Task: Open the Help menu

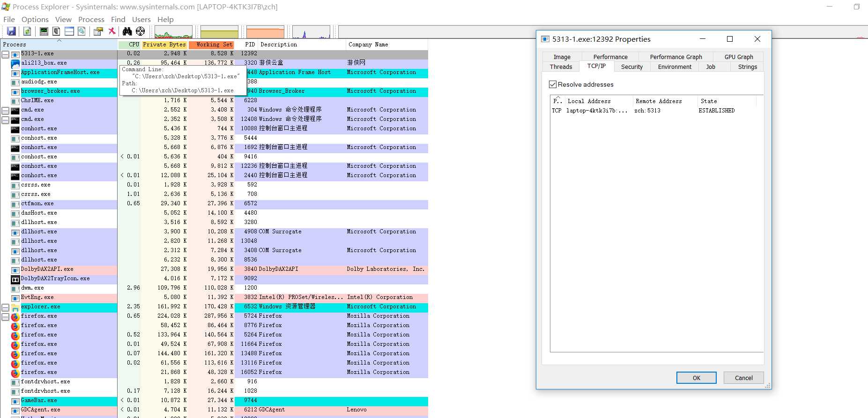Action: (x=165, y=19)
